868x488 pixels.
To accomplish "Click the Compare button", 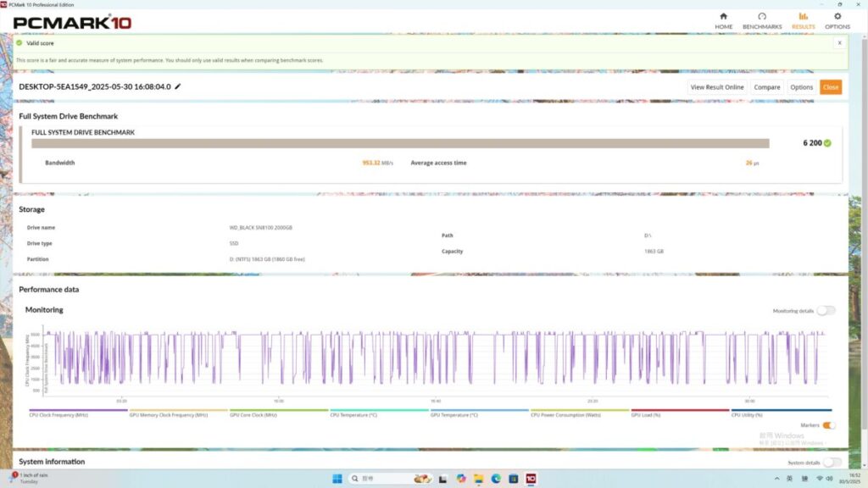I will tap(766, 87).
